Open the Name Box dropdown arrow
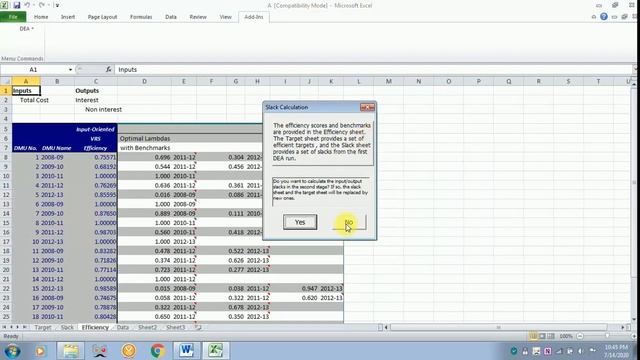The width and height of the screenshot is (640, 360). pos(70,69)
